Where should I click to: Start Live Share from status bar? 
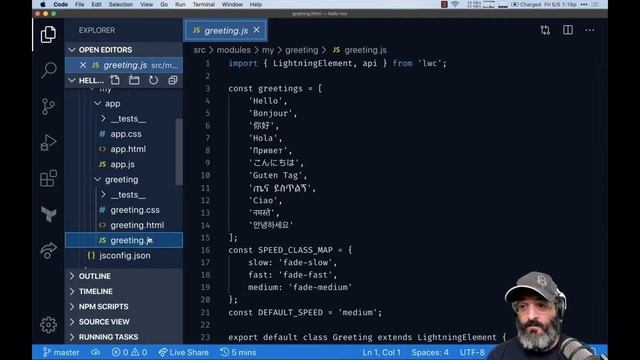click(x=183, y=352)
